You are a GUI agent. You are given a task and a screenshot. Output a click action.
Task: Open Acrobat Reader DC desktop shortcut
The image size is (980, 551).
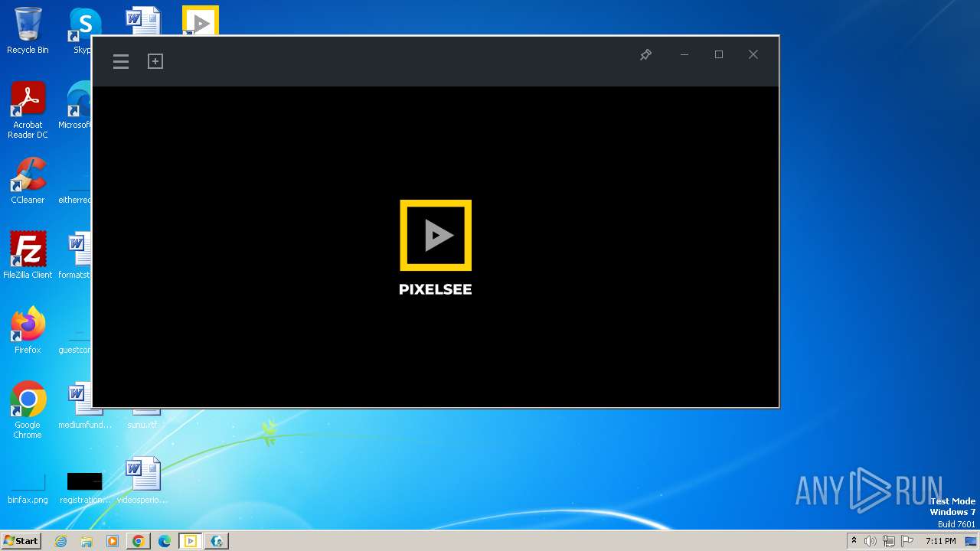28,110
